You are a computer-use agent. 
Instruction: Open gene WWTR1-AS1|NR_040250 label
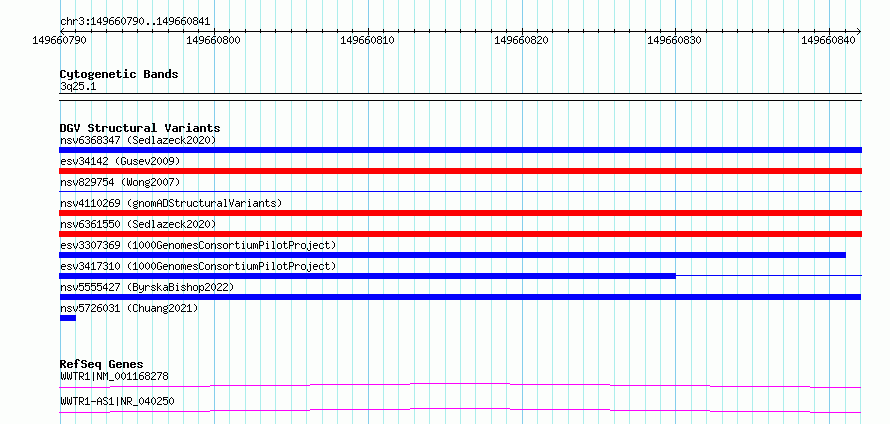[x=117, y=401]
